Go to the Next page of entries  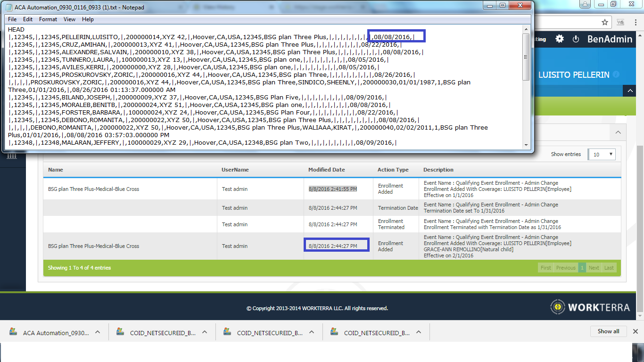pos(594,268)
